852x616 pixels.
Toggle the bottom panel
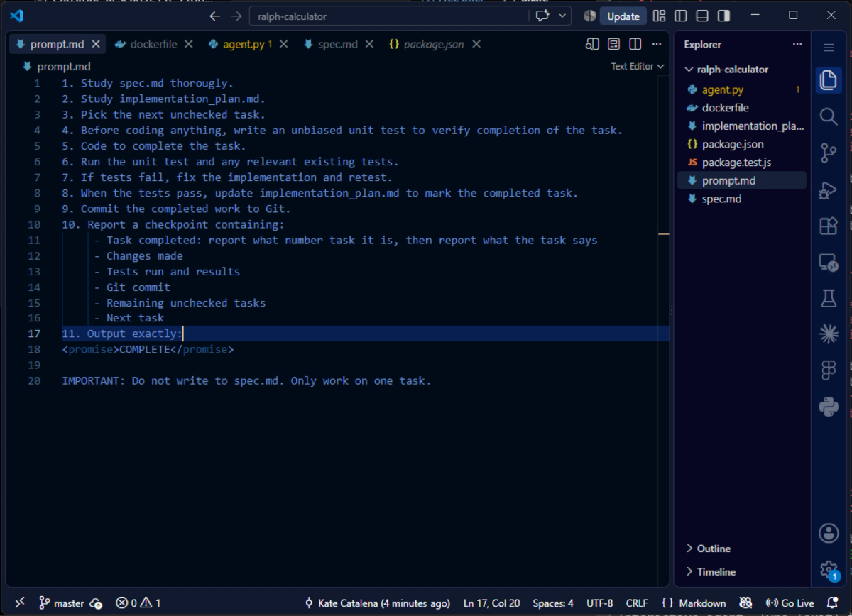click(702, 16)
